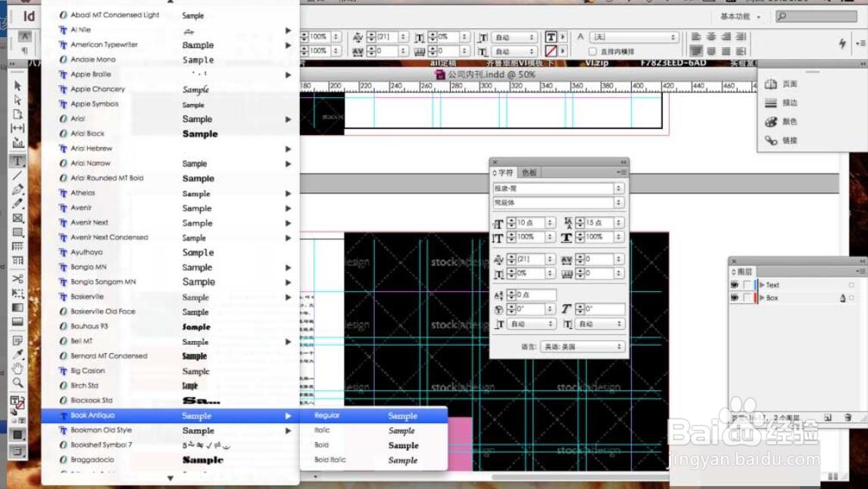
Task: Open font family dropdown in Character panel
Action: 618,189
